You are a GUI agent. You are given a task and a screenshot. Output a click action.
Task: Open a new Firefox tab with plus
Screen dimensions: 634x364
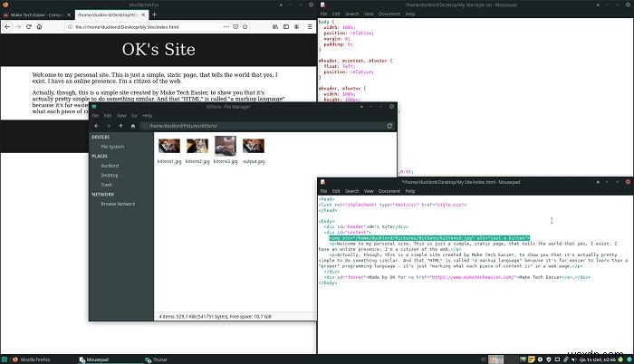tap(154, 14)
